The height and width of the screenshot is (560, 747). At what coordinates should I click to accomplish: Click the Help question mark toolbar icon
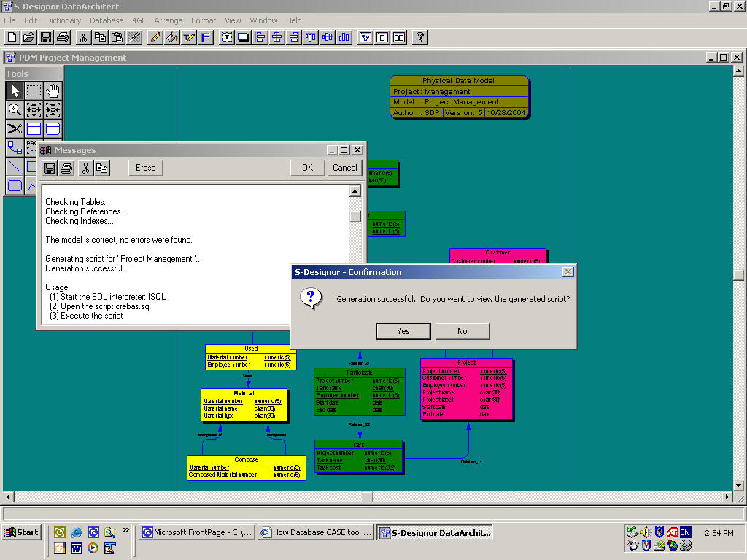[419, 37]
